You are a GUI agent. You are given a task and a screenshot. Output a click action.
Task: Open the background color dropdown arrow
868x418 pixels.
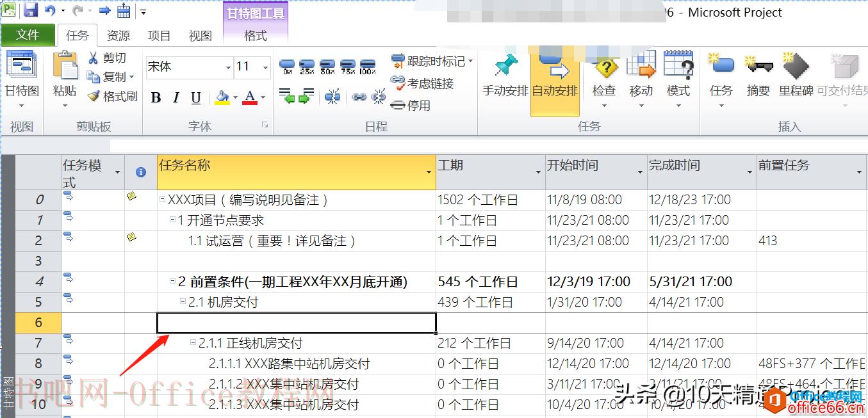[x=235, y=98]
